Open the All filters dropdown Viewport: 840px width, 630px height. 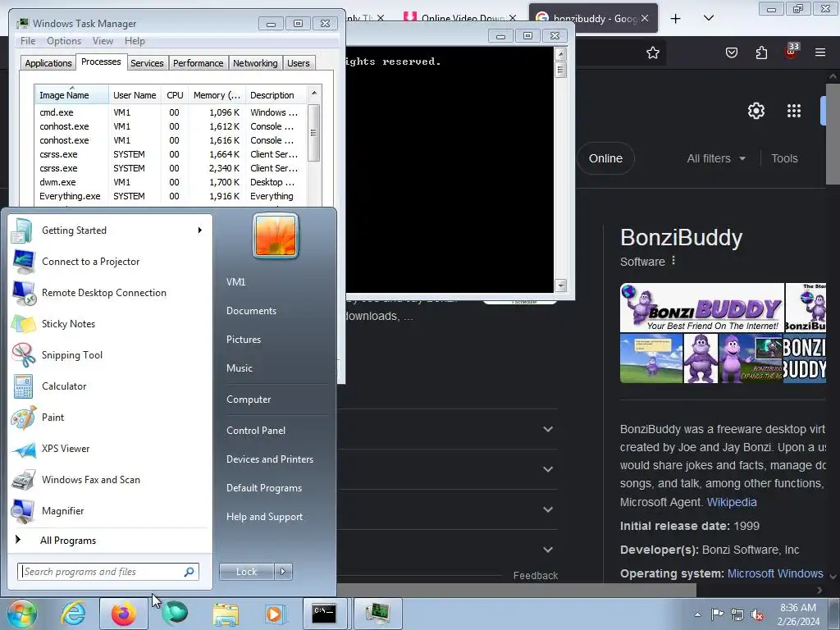point(716,158)
